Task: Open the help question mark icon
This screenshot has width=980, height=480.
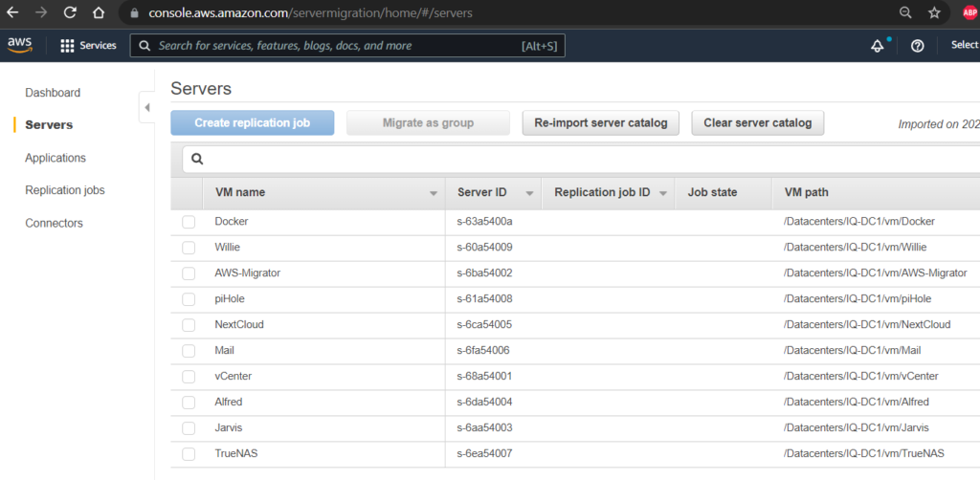Action: [x=918, y=46]
